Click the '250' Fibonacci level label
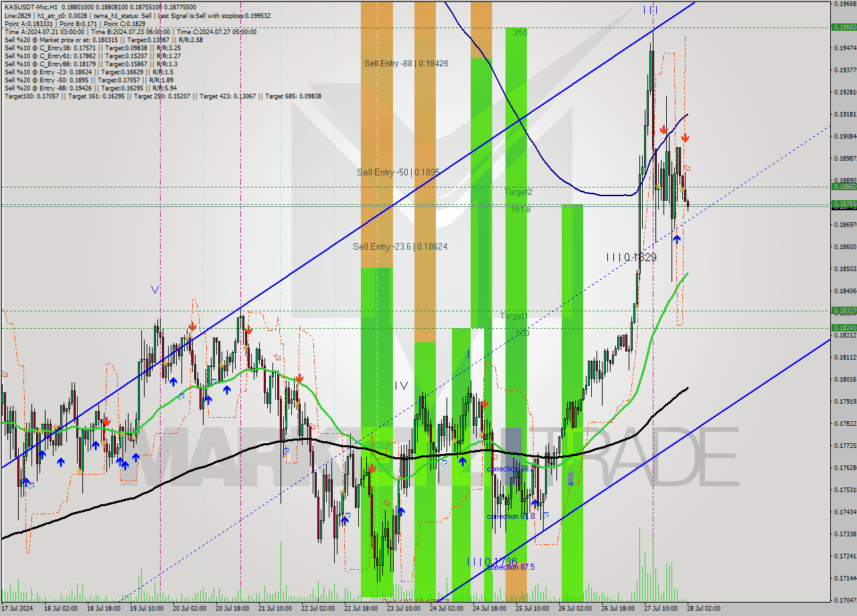 pyautogui.click(x=521, y=32)
